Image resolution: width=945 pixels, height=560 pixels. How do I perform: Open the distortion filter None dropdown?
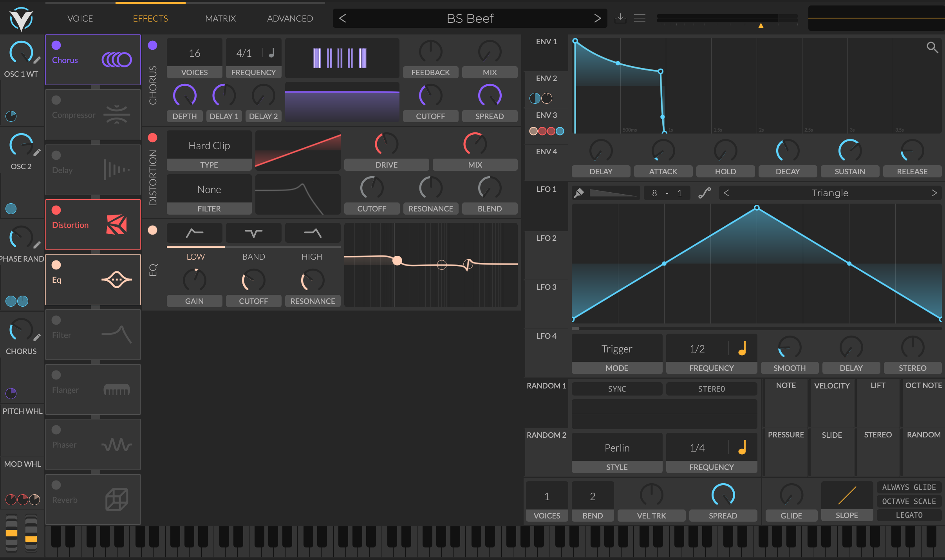pos(209,189)
